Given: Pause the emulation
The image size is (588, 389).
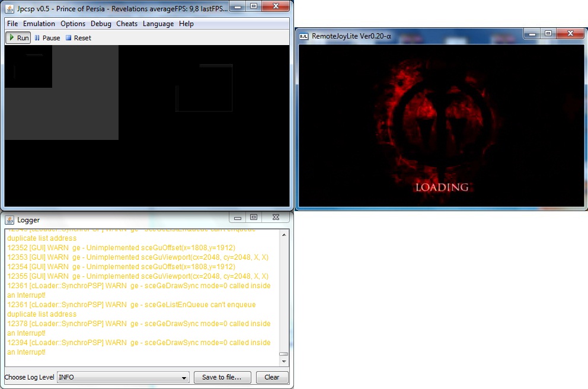Looking at the screenshot, I should pos(47,38).
